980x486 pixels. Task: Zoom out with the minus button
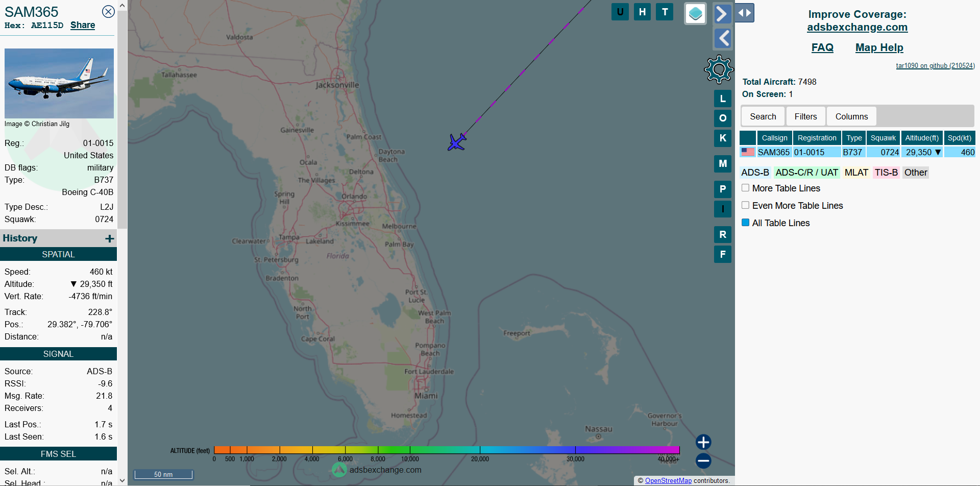[703, 461]
